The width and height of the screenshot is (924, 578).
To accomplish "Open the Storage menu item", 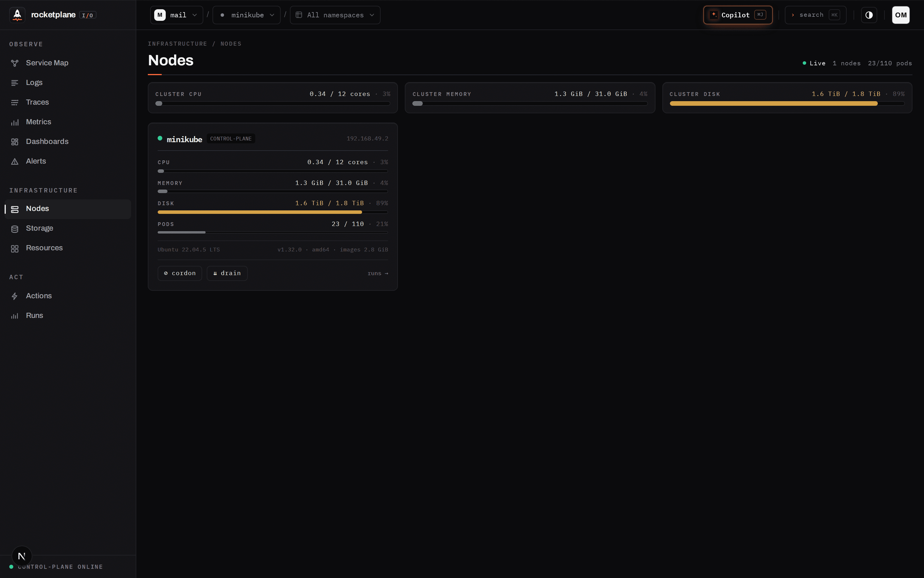I will pyautogui.click(x=68, y=229).
